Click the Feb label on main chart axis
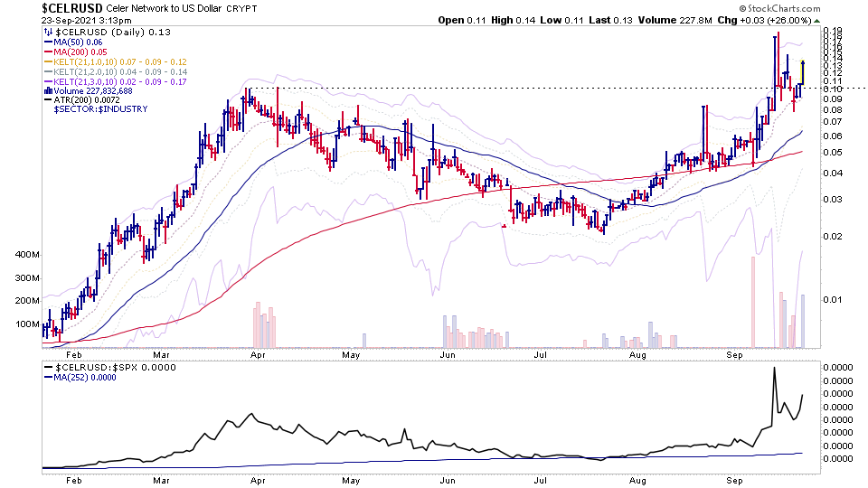Viewport: 868px width, 488px height. pyautogui.click(x=73, y=354)
